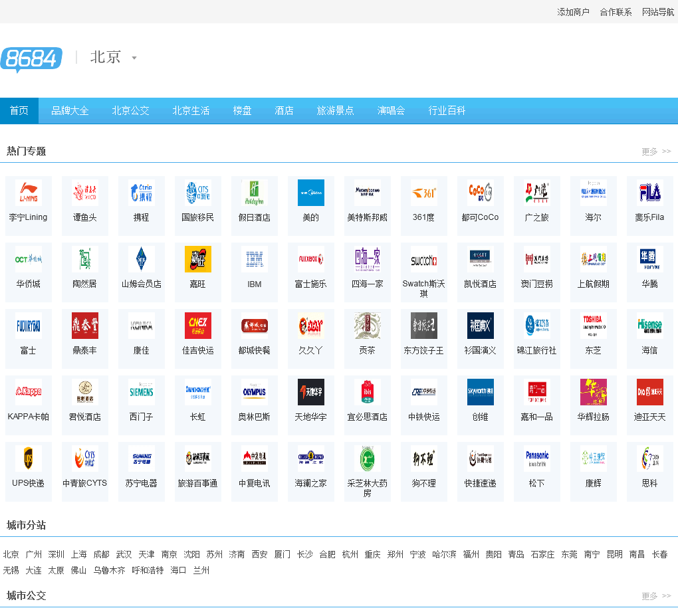The height and width of the screenshot is (616, 678).
Task: Select the 行业百科 navigation tab
Action: [447, 111]
